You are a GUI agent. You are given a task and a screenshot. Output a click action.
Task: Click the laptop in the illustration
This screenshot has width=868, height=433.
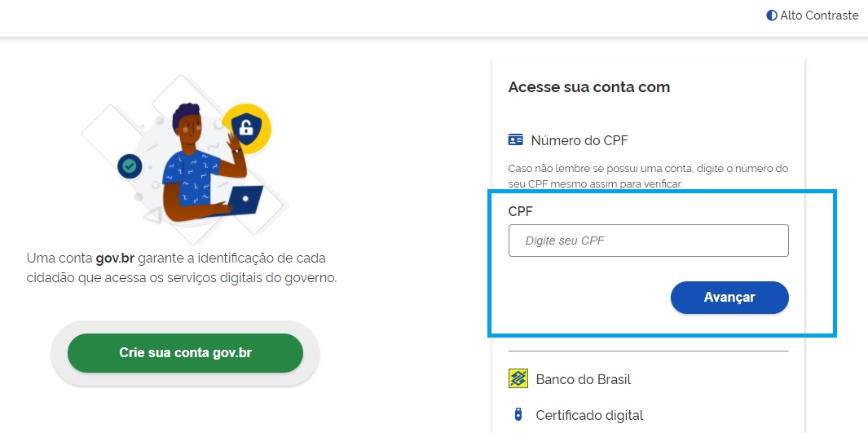pyautogui.click(x=244, y=199)
